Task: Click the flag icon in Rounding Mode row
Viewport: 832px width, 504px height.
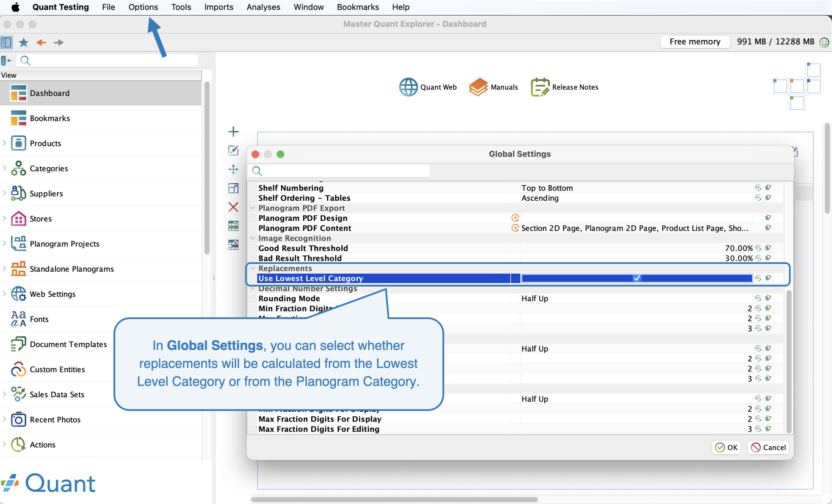Action: [768, 298]
